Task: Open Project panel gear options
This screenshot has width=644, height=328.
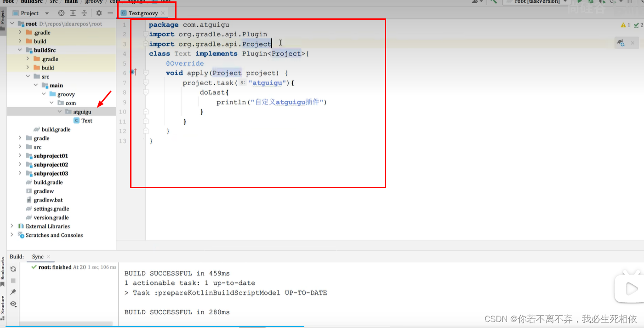Action: [x=98, y=13]
